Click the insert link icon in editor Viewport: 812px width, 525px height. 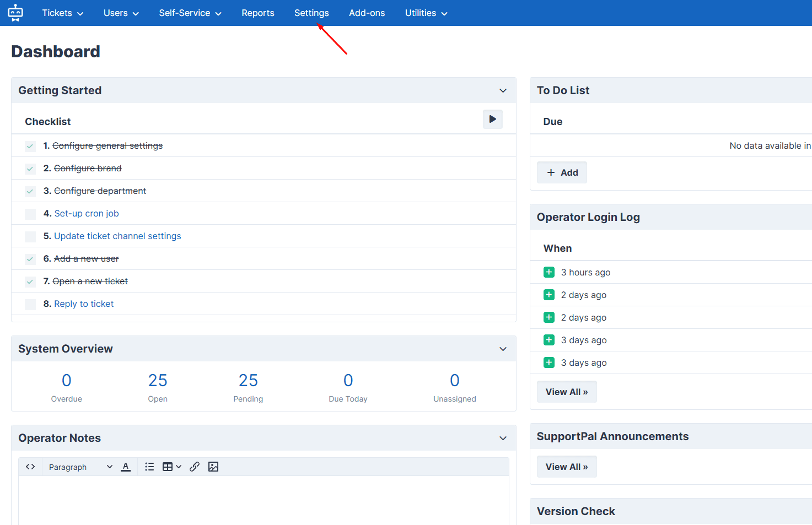point(195,467)
